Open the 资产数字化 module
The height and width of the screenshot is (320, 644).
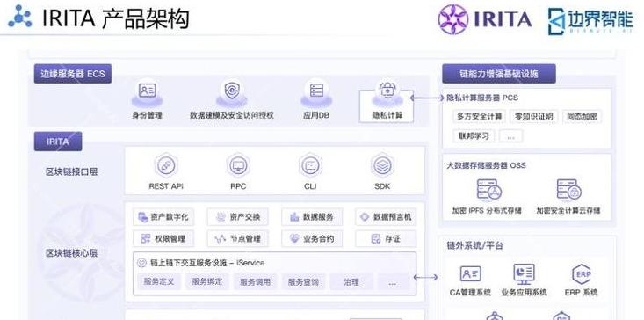163,217
